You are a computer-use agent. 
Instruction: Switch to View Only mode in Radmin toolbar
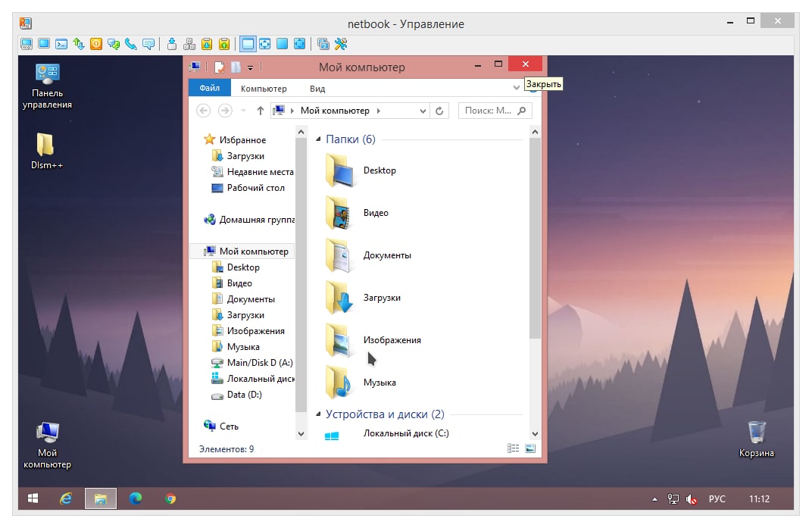(44, 44)
